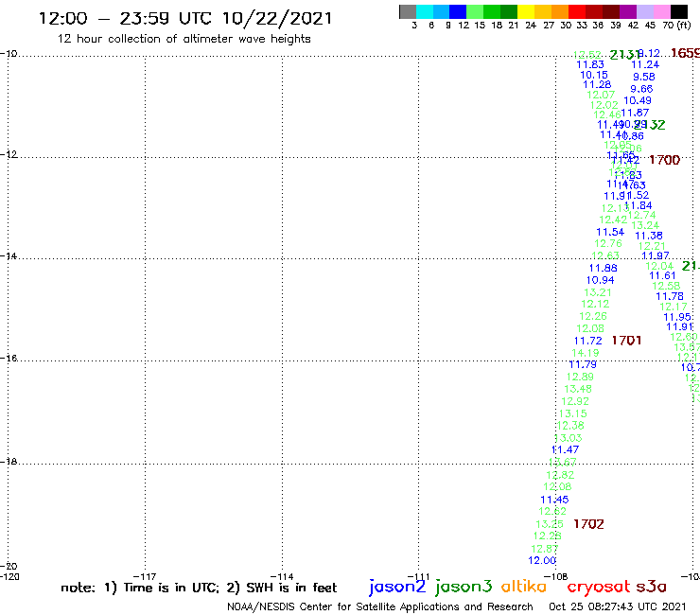
Task: Click the purple legend color swatch
Action: pyautogui.click(x=628, y=11)
